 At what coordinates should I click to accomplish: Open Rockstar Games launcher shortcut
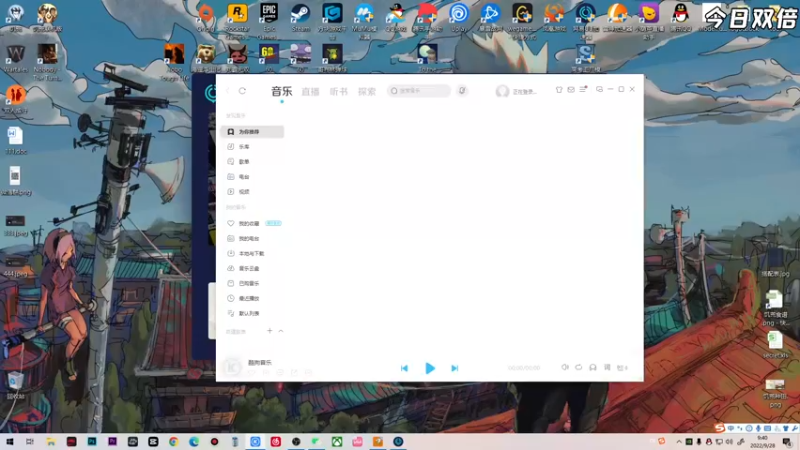[x=237, y=20]
